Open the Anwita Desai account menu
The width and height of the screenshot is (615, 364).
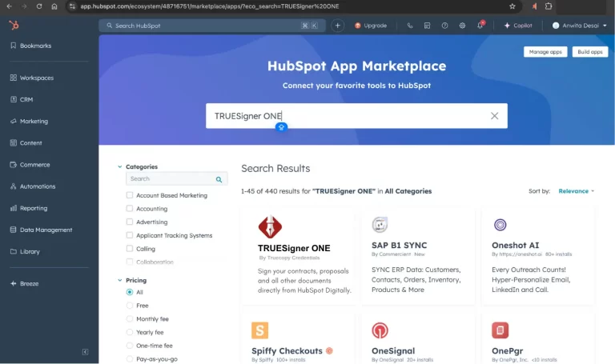[x=579, y=26]
